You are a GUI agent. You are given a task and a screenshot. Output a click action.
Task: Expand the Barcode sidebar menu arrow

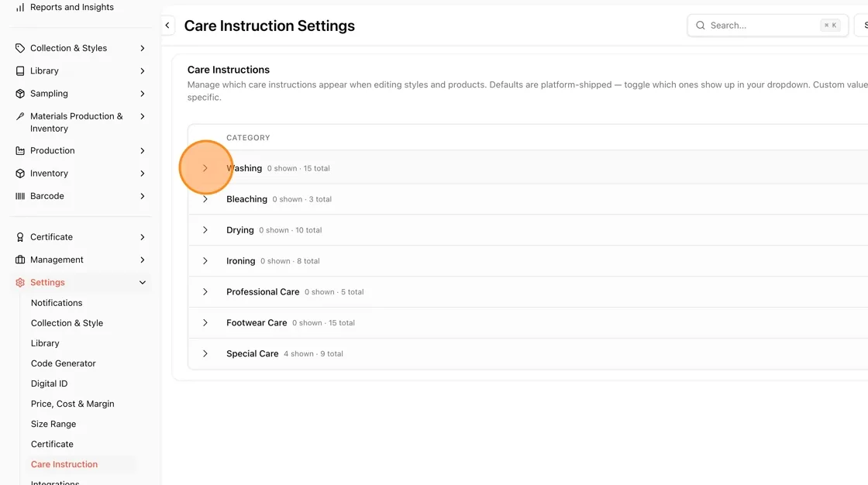click(x=143, y=196)
